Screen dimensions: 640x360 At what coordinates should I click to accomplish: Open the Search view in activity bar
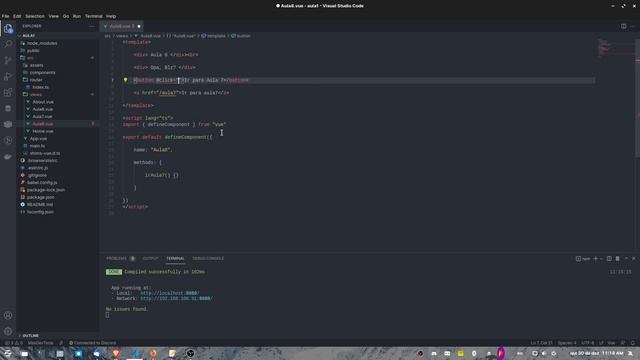pyautogui.click(x=8, y=44)
